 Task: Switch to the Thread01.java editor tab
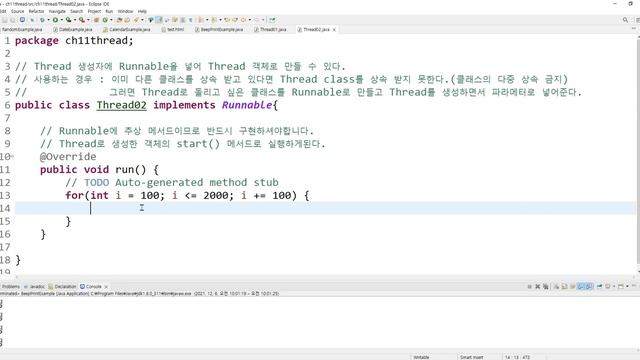[270, 29]
